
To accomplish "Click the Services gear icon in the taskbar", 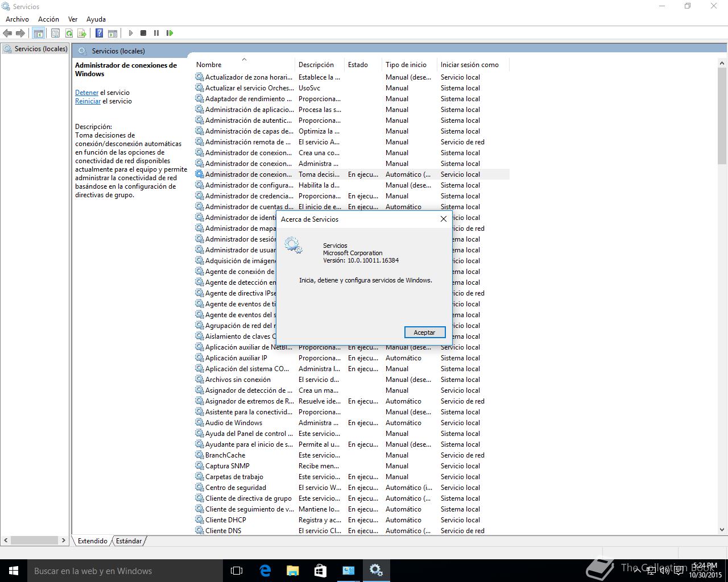I will point(376,571).
